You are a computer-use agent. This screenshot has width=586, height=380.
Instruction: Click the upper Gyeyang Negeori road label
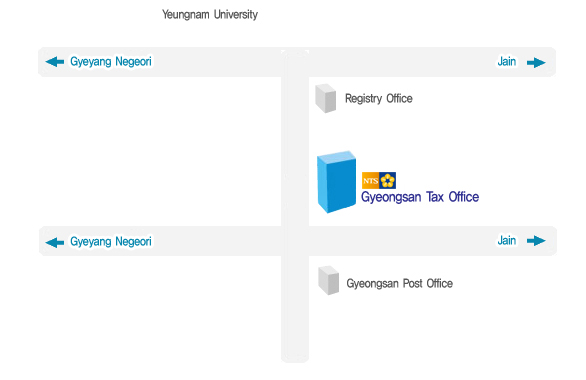[111, 62]
